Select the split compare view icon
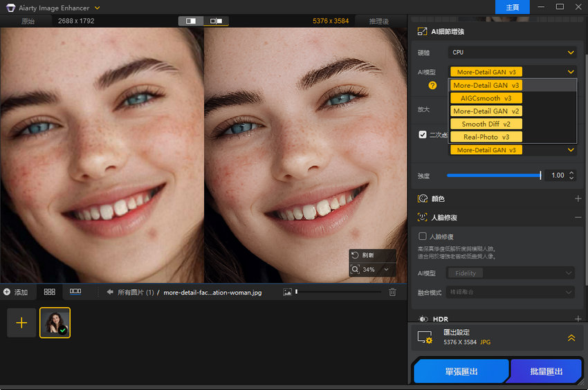 click(191, 21)
